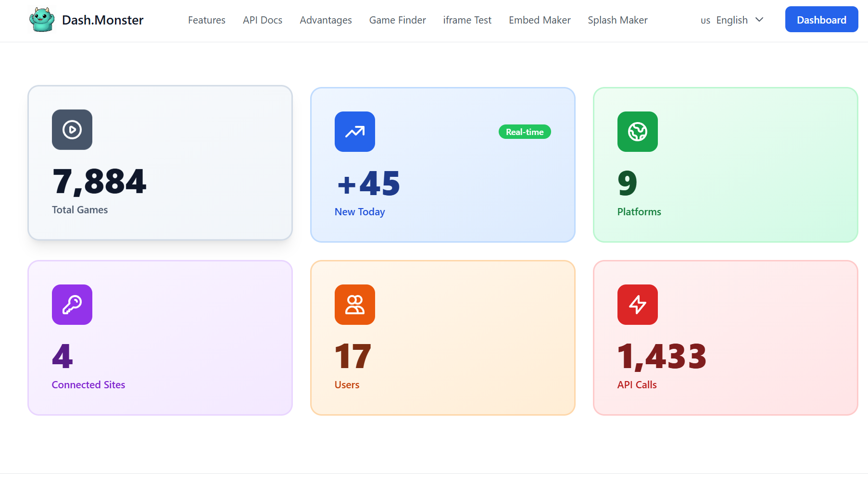This screenshot has height=481, width=868.
Task: Open Embed Maker from navigation
Action: pyautogui.click(x=540, y=20)
